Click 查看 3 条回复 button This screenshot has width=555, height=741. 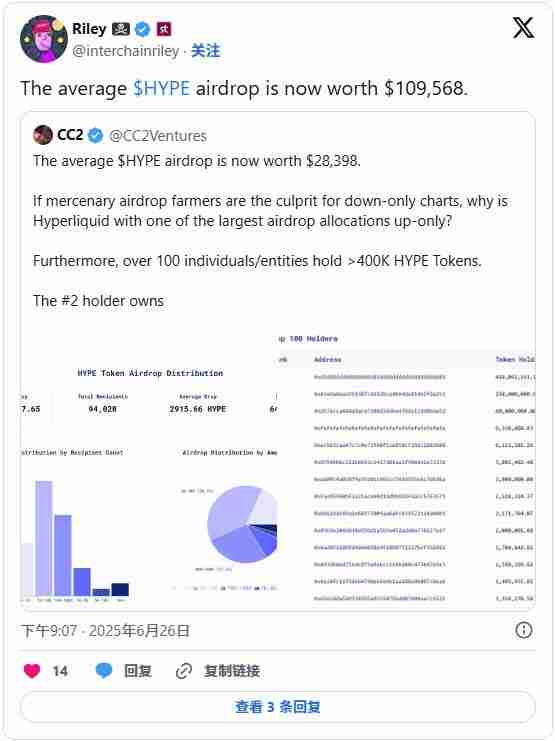tap(278, 707)
